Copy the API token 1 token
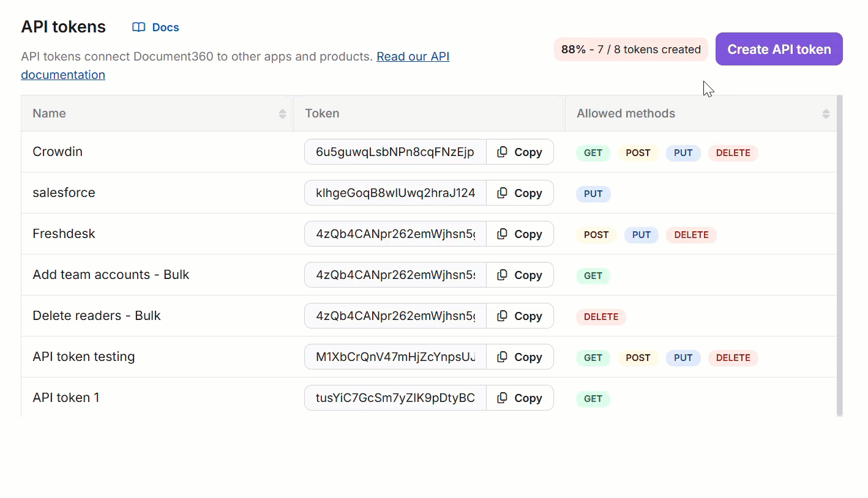Screen dimensions: 868x498 [520, 398]
